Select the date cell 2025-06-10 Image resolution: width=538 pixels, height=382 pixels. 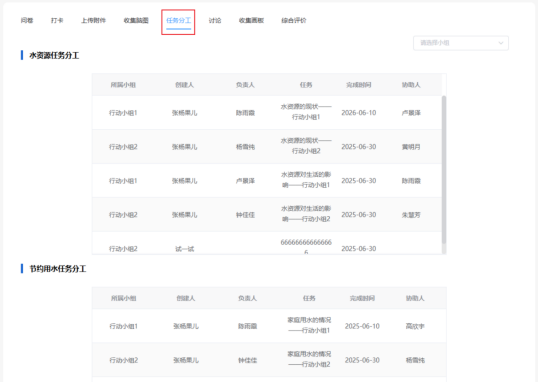[362, 326]
